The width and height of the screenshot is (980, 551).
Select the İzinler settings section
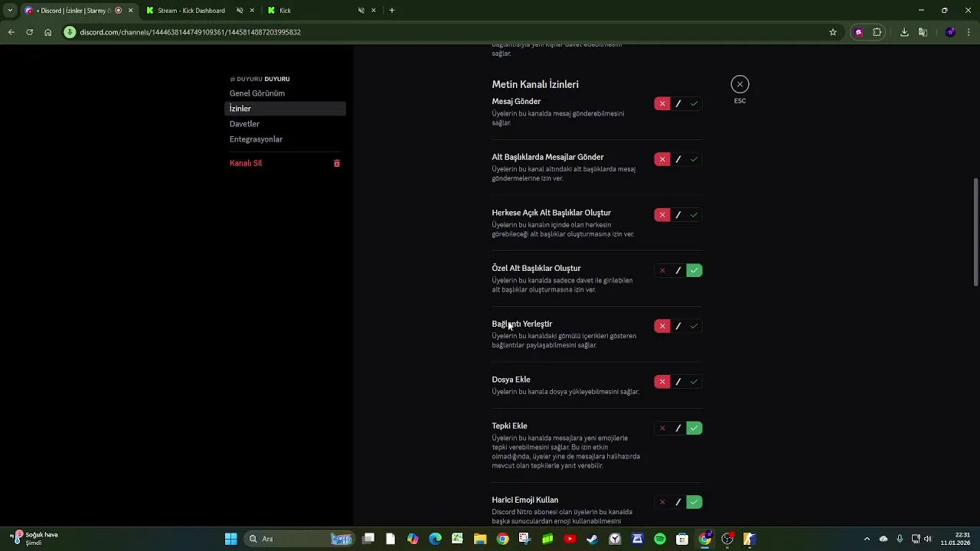pyautogui.click(x=286, y=109)
